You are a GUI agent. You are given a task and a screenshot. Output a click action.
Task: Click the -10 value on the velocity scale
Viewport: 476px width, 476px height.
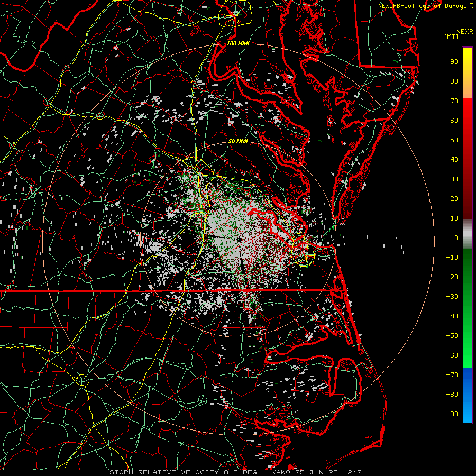(x=452, y=258)
